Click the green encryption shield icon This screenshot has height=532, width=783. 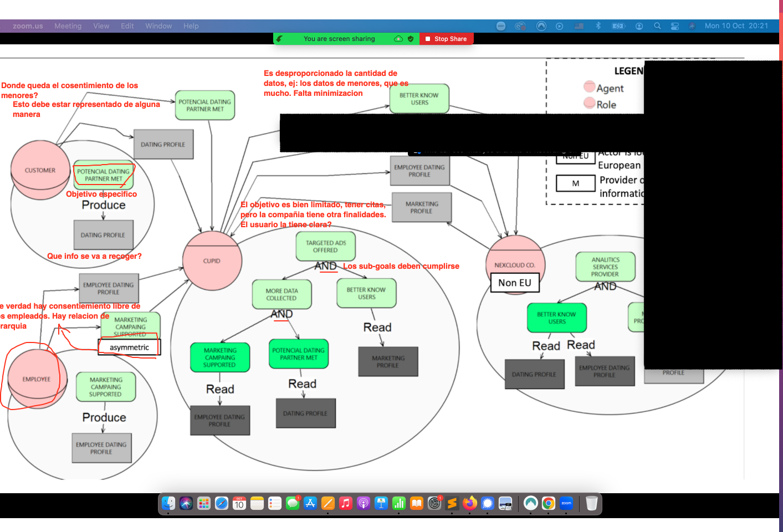pos(411,39)
